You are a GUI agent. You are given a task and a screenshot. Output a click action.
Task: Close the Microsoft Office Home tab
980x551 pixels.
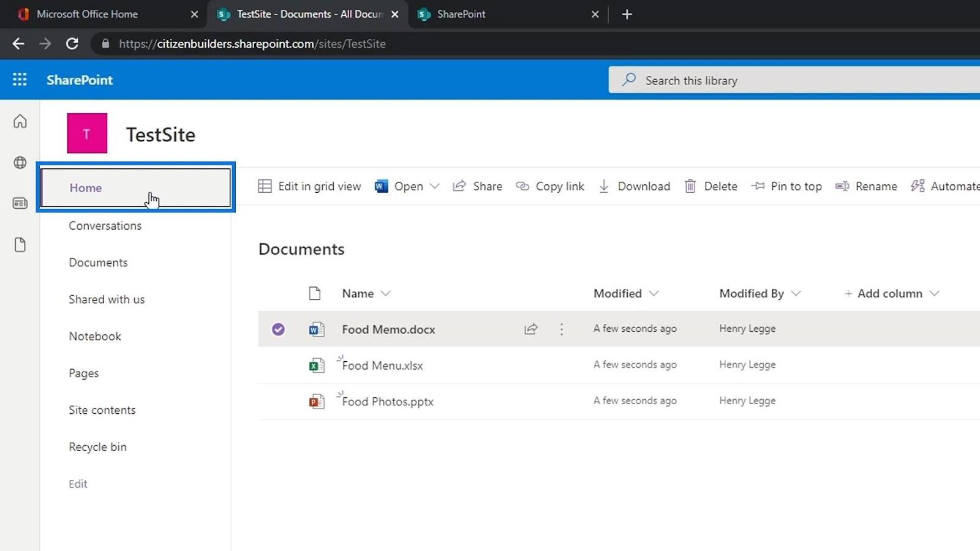[194, 14]
